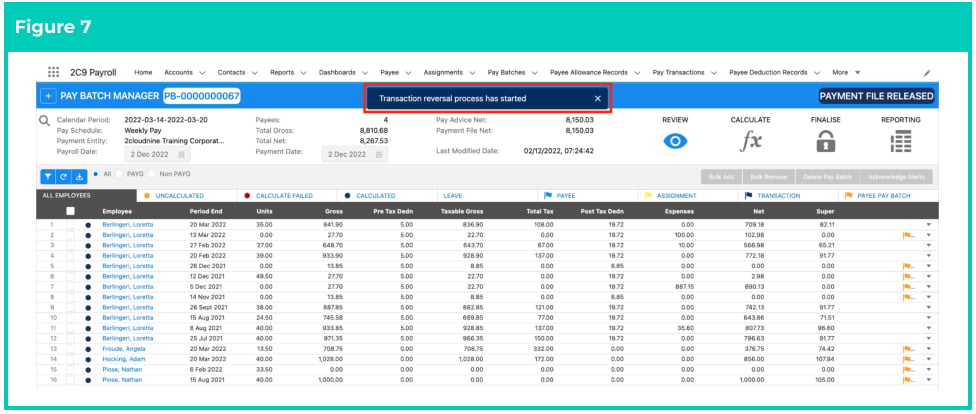Screen dimensions: 976x414
Task: Open the Assignments nav item
Action: pyautogui.click(x=443, y=72)
